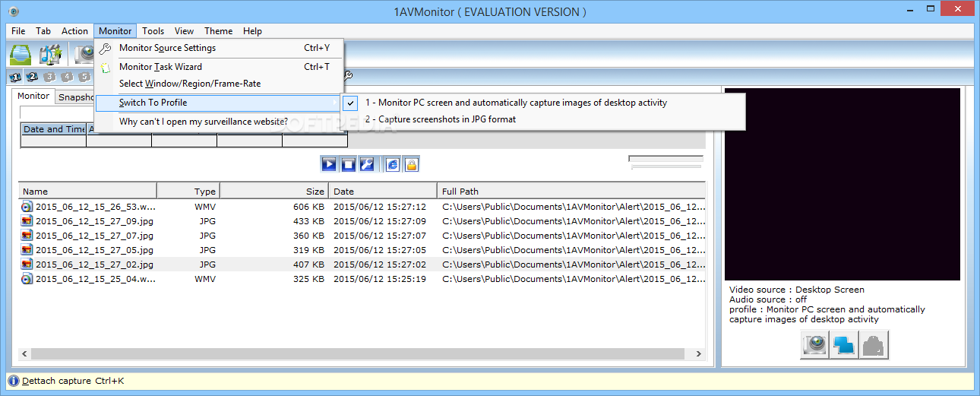Viewport: 980px width, 396px height.
Task: Open the Tab menu
Action: click(43, 31)
